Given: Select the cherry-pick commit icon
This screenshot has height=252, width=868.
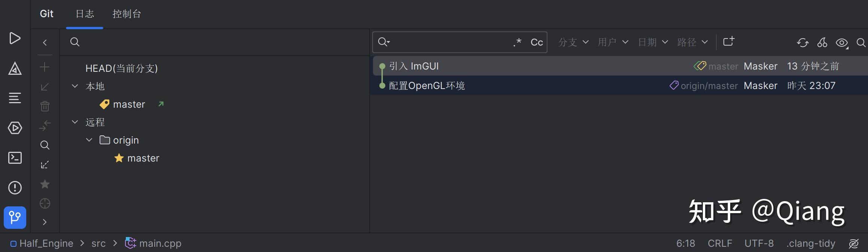Looking at the screenshot, I should tap(822, 43).
